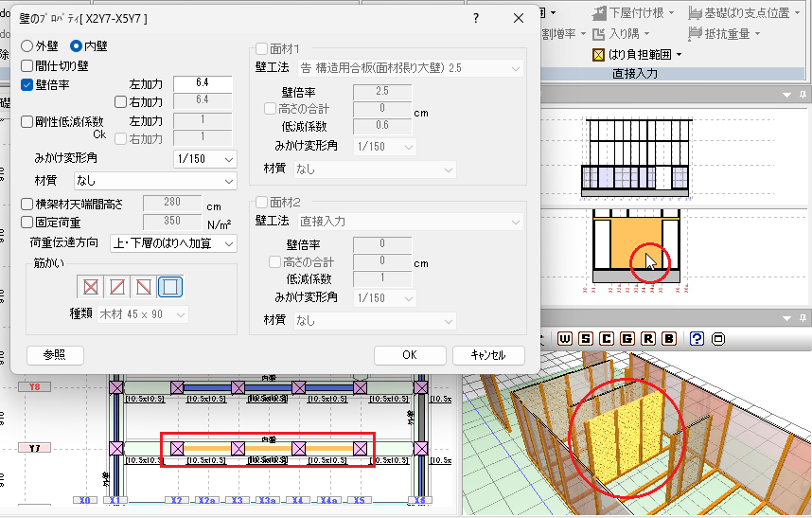Enable the 面材1 checkbox

pyautogui.click(x=262, y=48)
